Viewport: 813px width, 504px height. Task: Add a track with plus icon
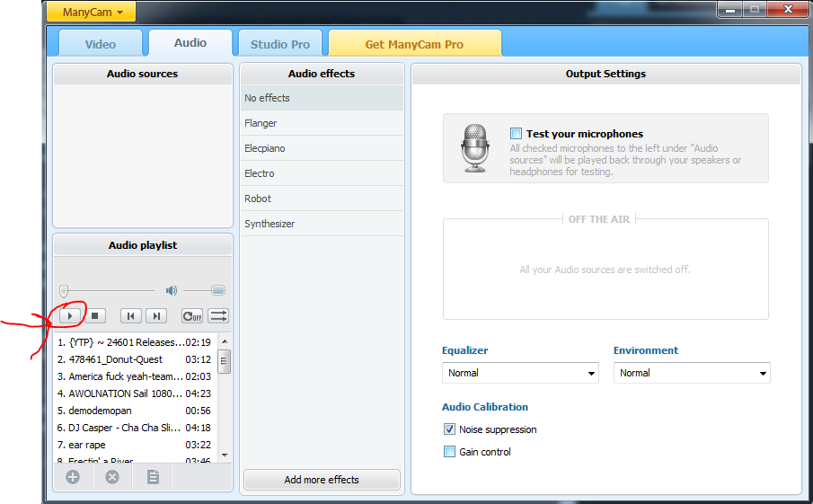coord(73,477)
